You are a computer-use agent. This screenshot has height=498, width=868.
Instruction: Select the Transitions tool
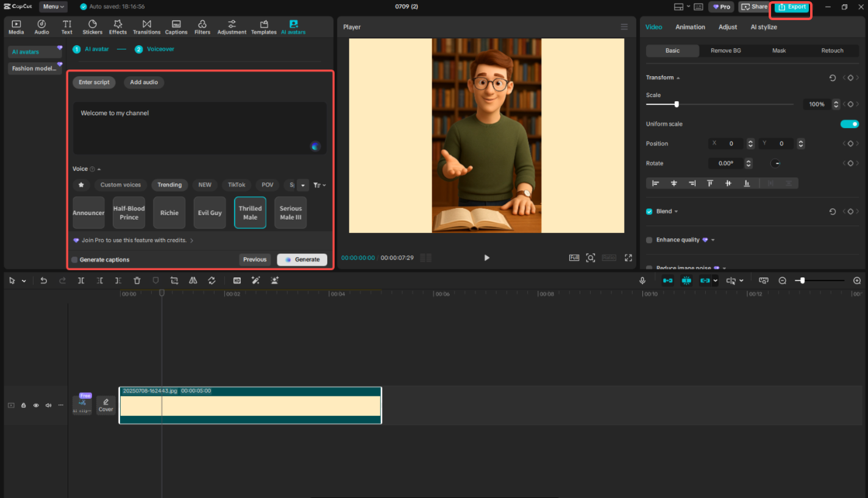146,26
